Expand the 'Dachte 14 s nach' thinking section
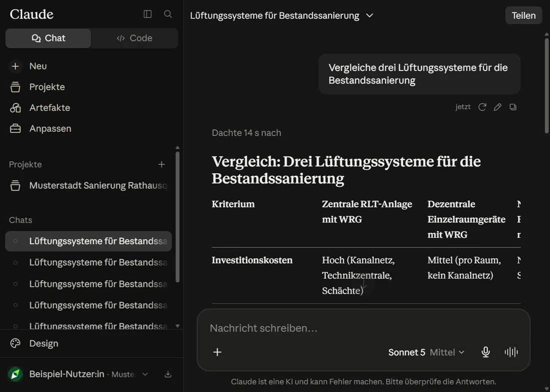The image size is (550, 392). [246, 133]
